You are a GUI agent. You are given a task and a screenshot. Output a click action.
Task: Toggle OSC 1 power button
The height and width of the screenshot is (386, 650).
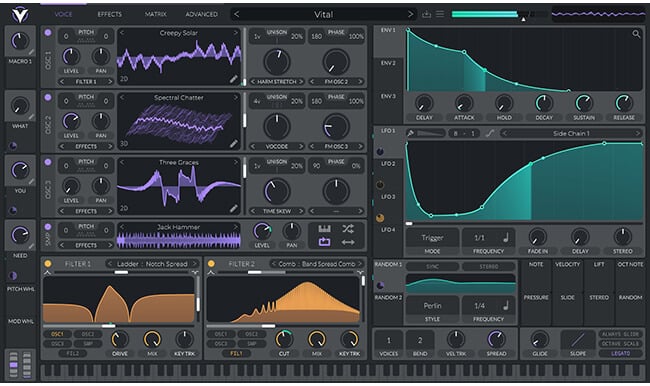[48, 32]
